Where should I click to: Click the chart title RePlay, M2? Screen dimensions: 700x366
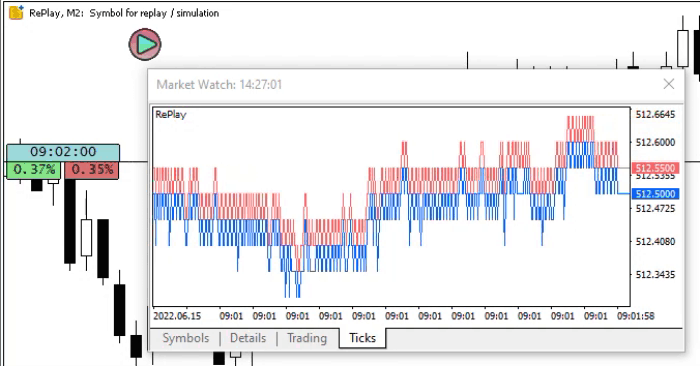(56, 13)
